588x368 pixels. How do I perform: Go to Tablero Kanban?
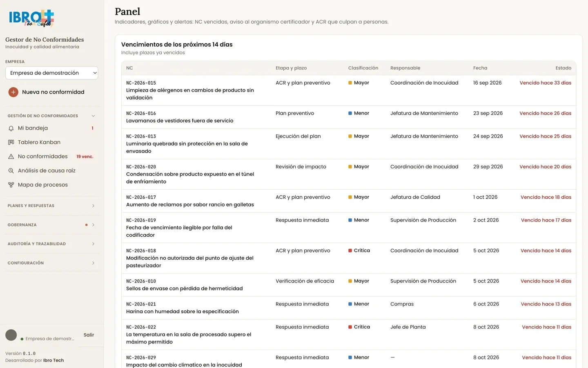coord(52,142)
